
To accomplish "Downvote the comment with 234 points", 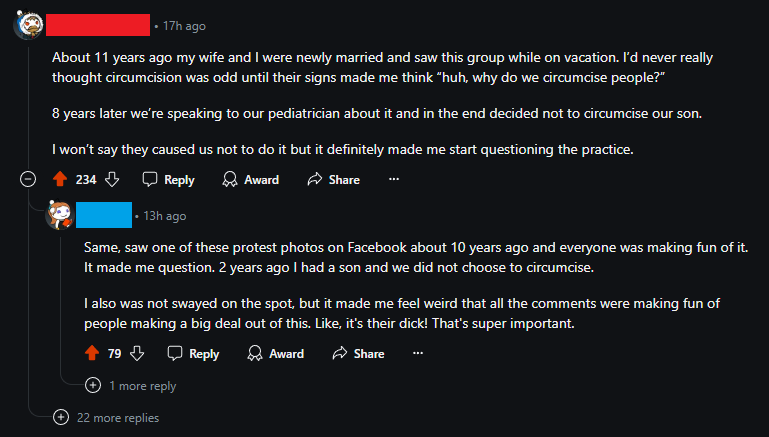I will (112, 179).
